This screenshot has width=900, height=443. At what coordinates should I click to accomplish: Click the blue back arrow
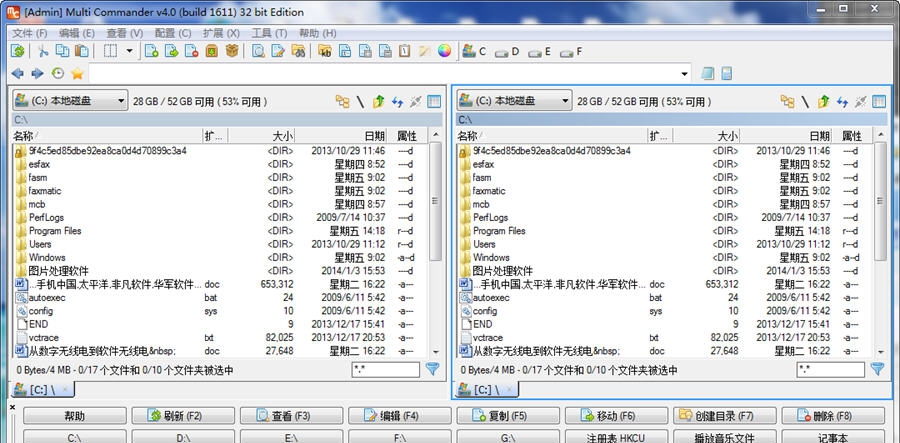(x=18, y=73)
